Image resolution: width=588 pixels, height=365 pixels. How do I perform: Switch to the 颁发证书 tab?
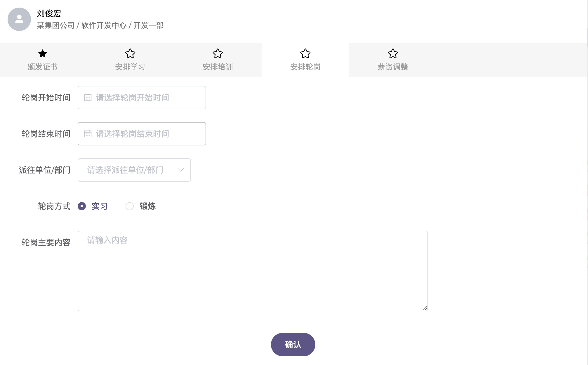coord(43,67)
